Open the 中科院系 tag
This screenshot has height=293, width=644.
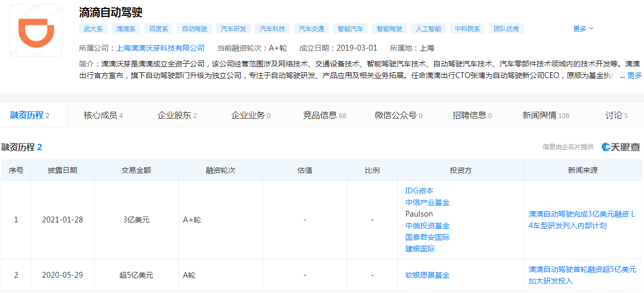point(467,29)
